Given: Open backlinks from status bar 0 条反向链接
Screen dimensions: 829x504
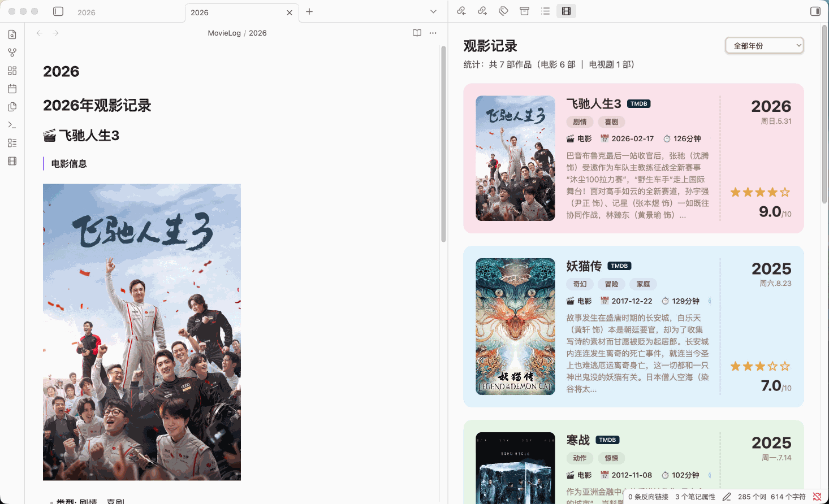Looking at the screenshot, I should click(648, 497).
